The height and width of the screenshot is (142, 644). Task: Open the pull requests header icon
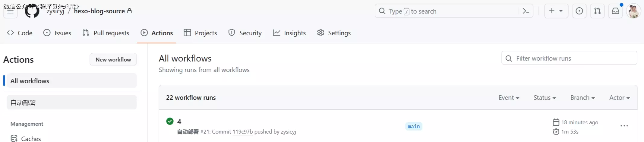pos(597,11)
